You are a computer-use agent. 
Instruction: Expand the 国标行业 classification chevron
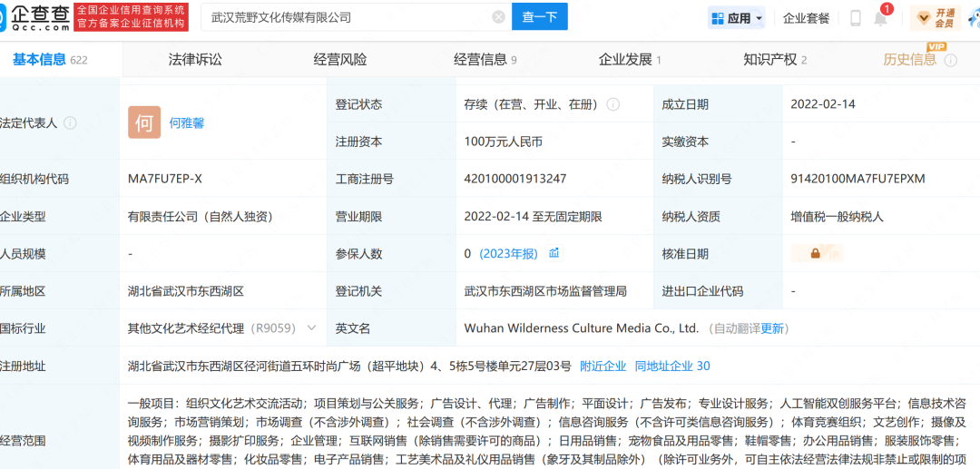[x=311, y=327]
